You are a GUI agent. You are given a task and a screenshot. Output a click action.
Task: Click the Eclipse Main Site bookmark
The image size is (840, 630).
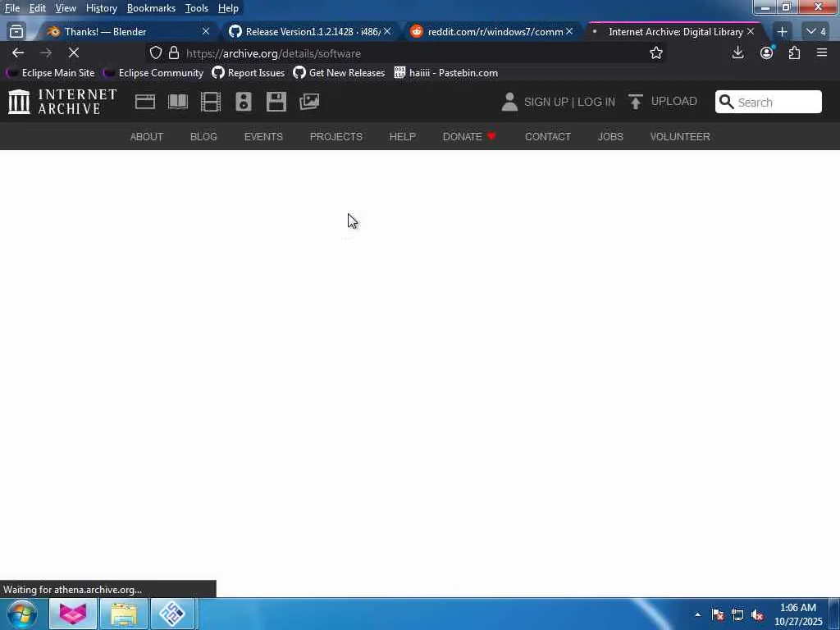pos(51,73)
